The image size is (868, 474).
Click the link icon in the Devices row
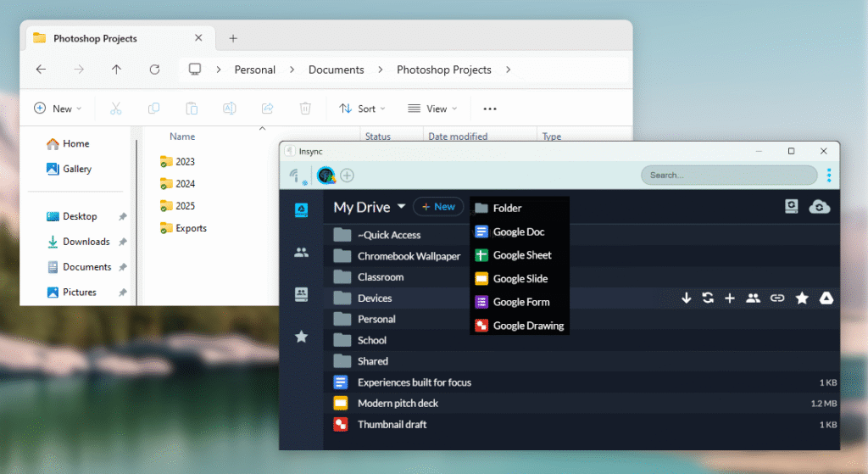[x=777, y=298]
